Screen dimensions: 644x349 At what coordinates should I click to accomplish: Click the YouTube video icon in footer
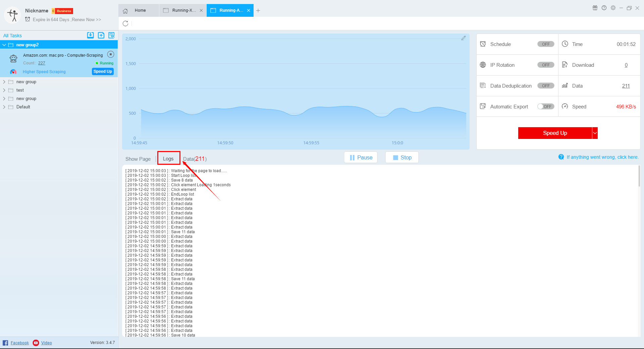36,343
